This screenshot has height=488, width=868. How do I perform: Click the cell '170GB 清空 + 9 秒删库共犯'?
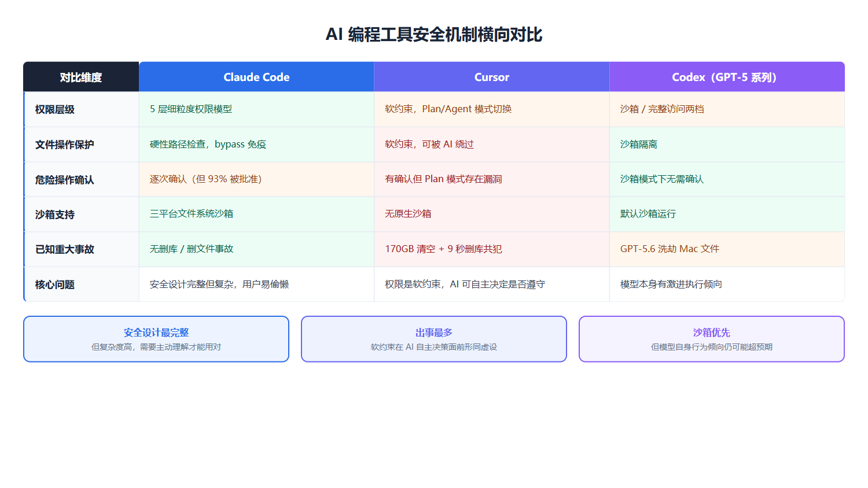click(x=492, y=249)
